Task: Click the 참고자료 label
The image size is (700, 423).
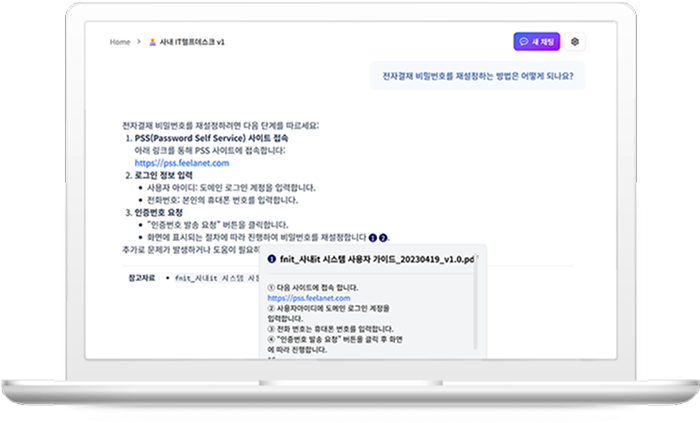Action: click(x=145, y=276)
